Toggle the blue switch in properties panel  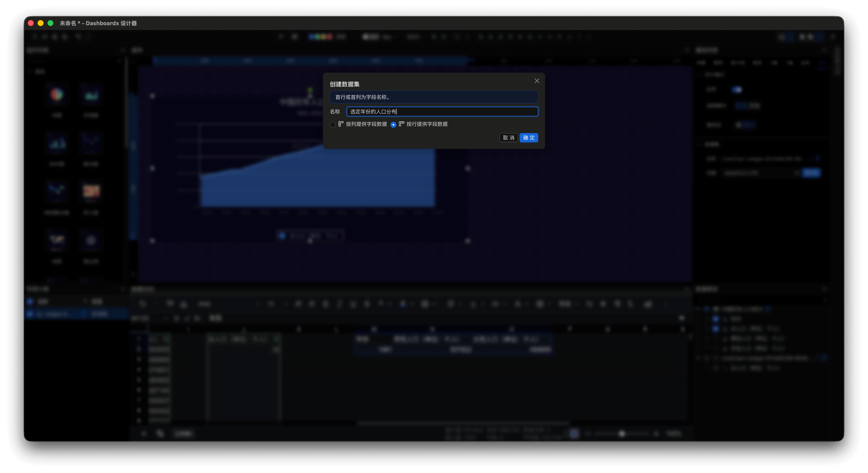(x=737, y=89)
